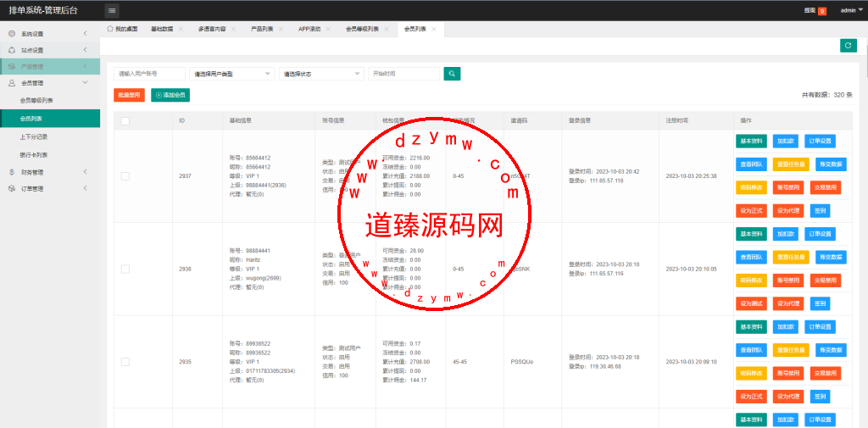Screen dimensions: 868x428
Task: Open 银行卡列表 in sidebar submenu
Action: (50, 155)
